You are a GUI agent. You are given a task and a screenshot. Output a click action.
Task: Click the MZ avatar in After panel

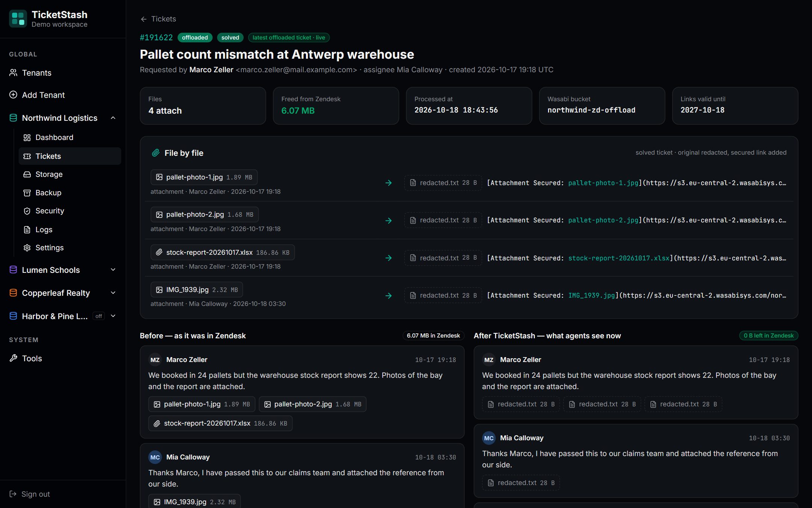(489, 360)
